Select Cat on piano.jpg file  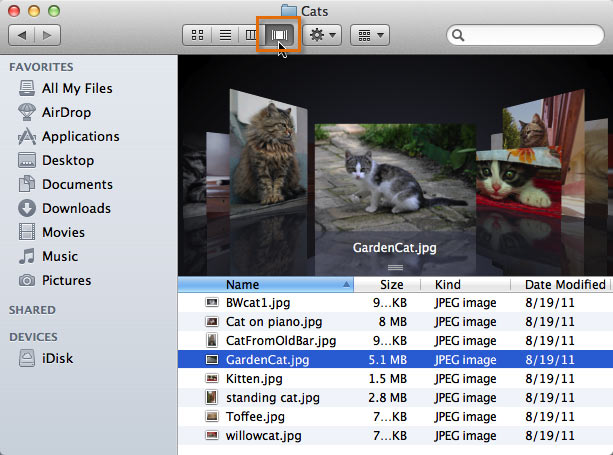273,321
